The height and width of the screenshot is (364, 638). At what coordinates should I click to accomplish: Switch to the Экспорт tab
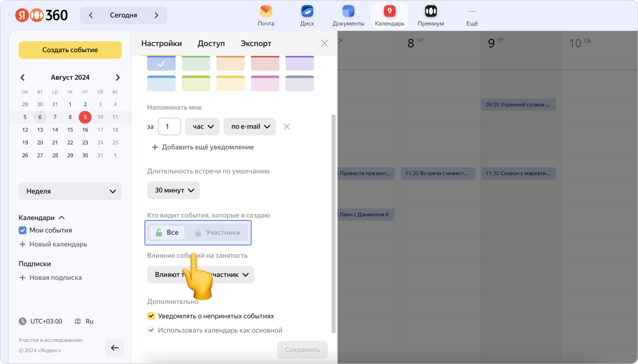click(x=256, y=43)
